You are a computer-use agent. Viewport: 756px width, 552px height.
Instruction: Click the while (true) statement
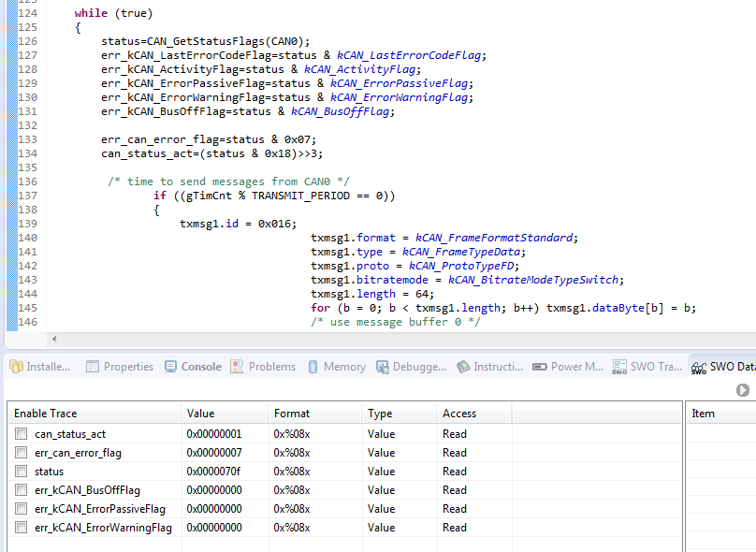[114, 13]
